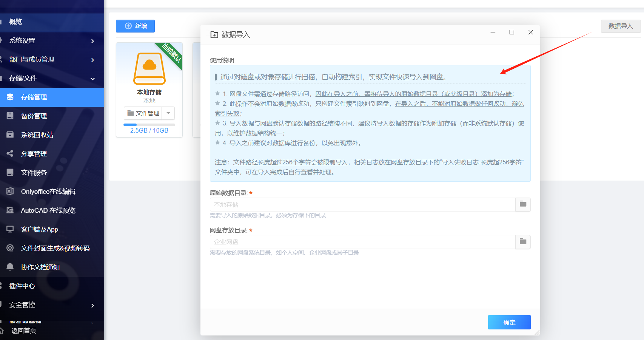The height and width of the screenshot is (340, 644).
Task: Open 系统设置 in the sidebar
Action: coord(52,41)
